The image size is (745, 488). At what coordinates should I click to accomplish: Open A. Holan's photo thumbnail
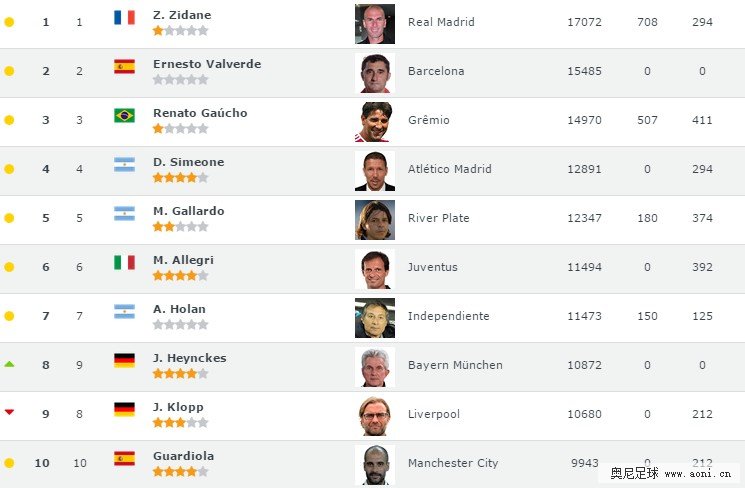click(375, 318)
